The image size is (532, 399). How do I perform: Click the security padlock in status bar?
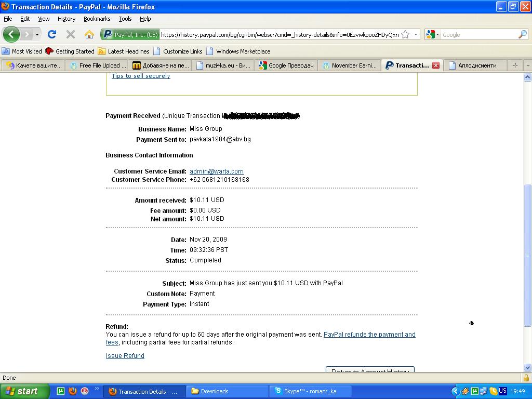526,378
